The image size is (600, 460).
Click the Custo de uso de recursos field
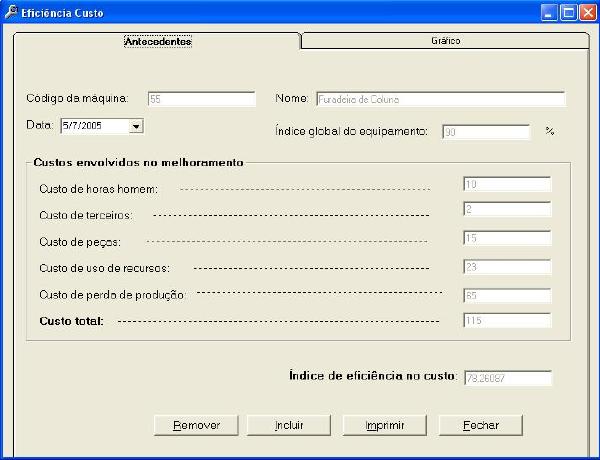click(x=507, y=267)
